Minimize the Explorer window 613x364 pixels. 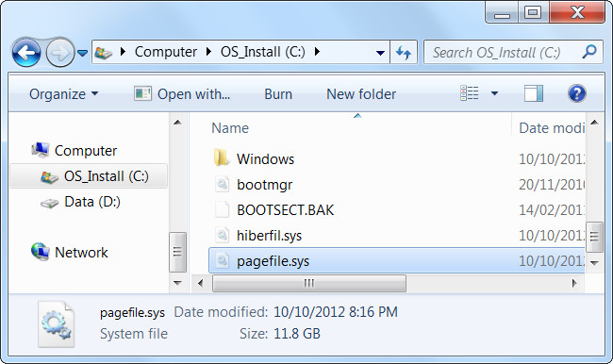(x=502, y=12)
